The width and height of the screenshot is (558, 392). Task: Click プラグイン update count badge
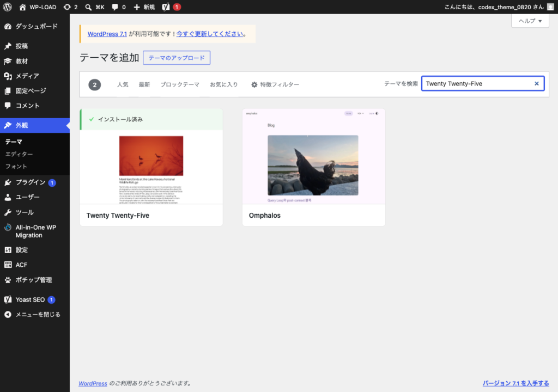52,183
